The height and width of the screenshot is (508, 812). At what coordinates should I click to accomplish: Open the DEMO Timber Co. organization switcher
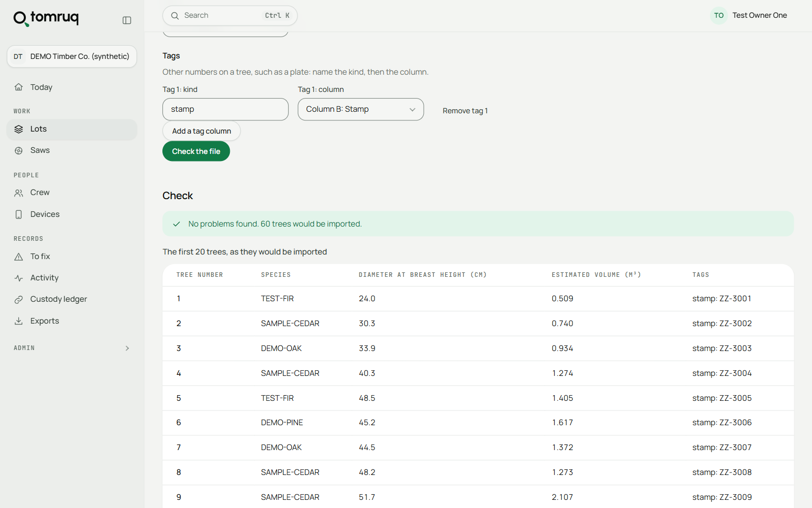pos(72,56)
